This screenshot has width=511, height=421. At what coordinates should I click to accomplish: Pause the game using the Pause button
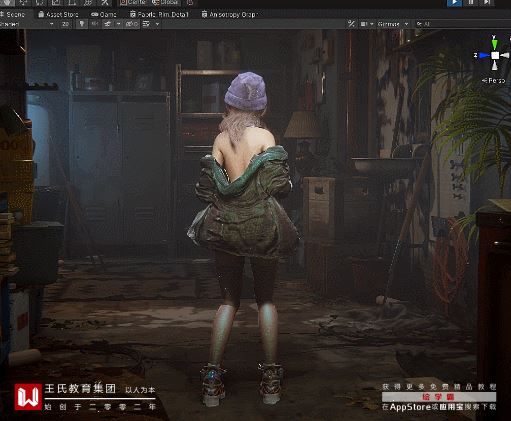(x=471, y=3)
